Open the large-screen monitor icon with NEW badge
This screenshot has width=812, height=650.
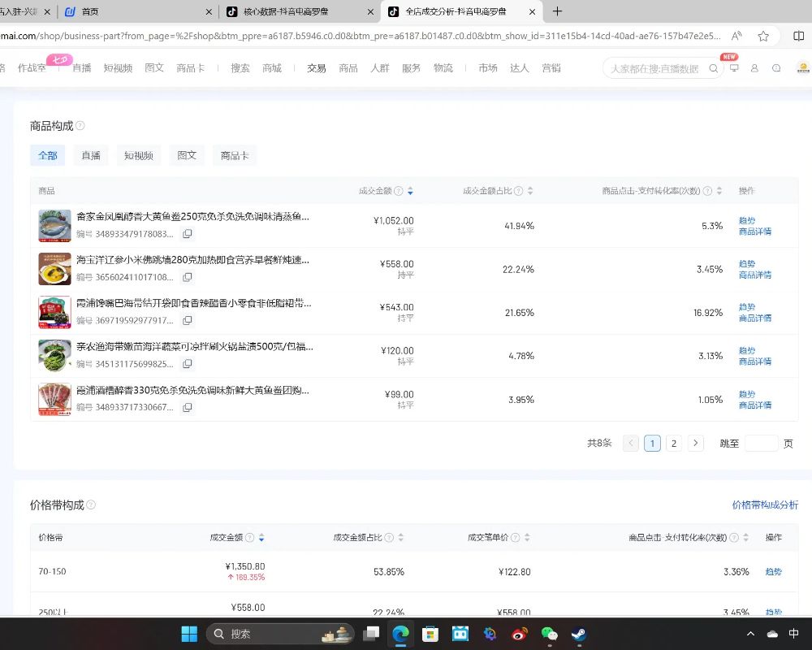[734, 68]
